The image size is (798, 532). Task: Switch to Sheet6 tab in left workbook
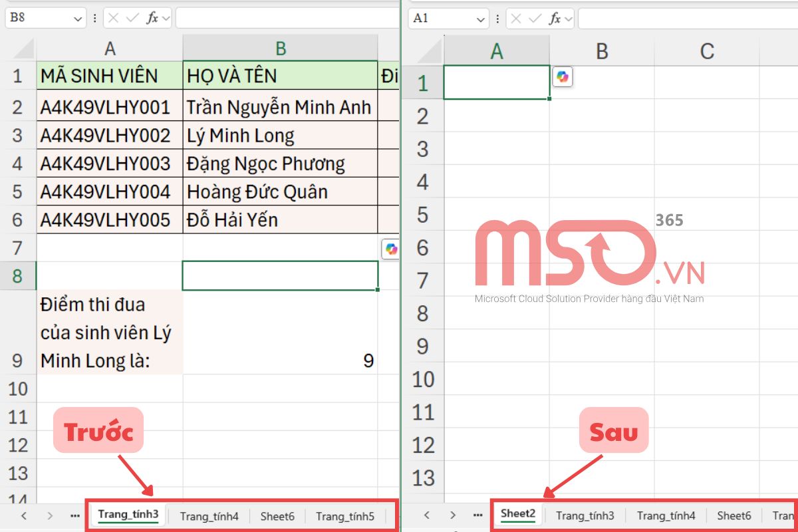(x=277, y=515)
